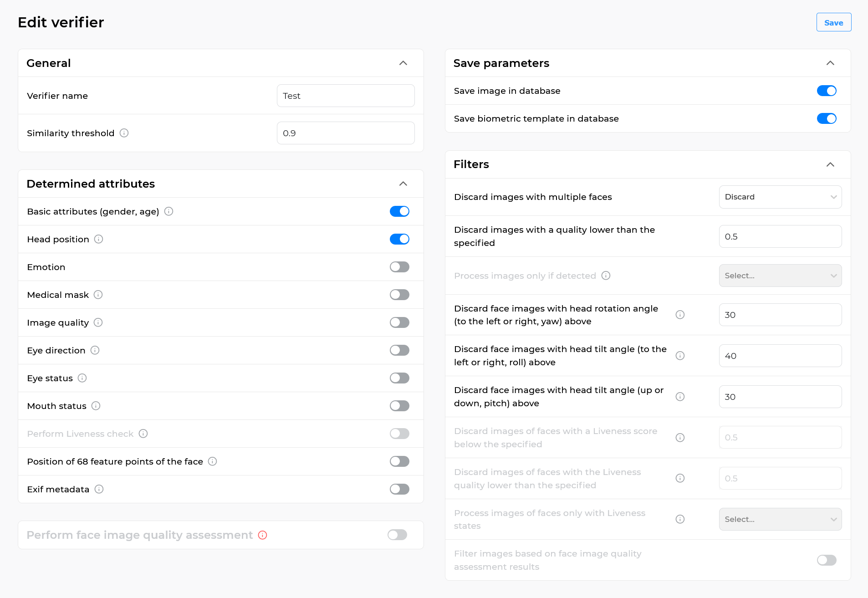The height and width of the screenshot is (598, 868).
Task: Click the Eye status info icon
Action: click(x=82, y=378)
